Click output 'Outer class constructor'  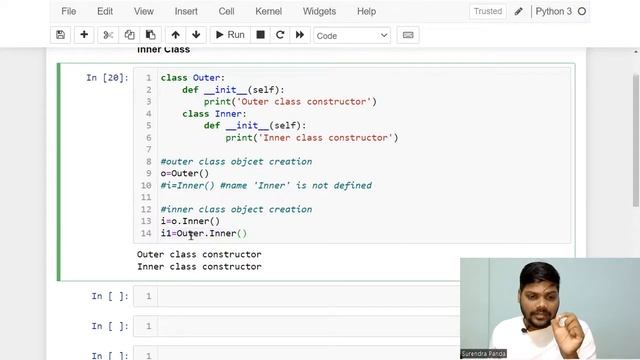(199, 254)
